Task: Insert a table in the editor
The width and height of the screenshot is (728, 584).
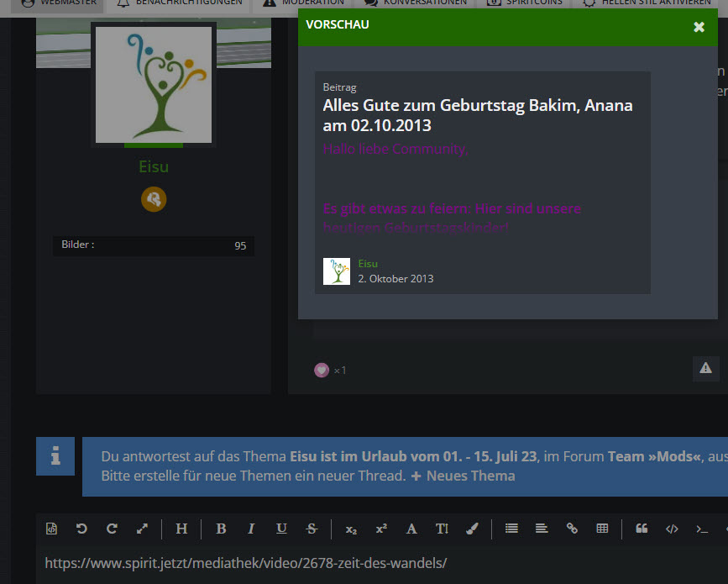Action: click(x=602, y=529)
